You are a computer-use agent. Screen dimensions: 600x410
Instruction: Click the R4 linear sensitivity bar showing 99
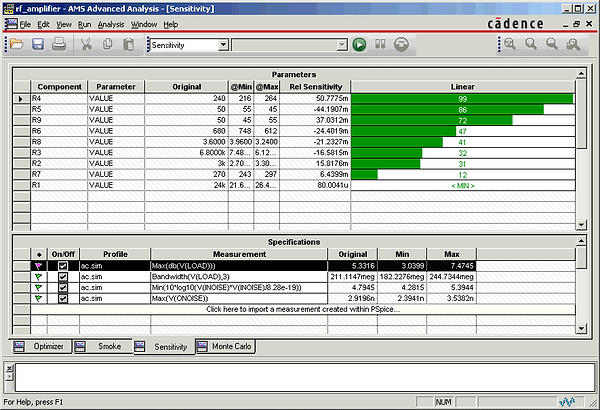[x=463, y=99]
